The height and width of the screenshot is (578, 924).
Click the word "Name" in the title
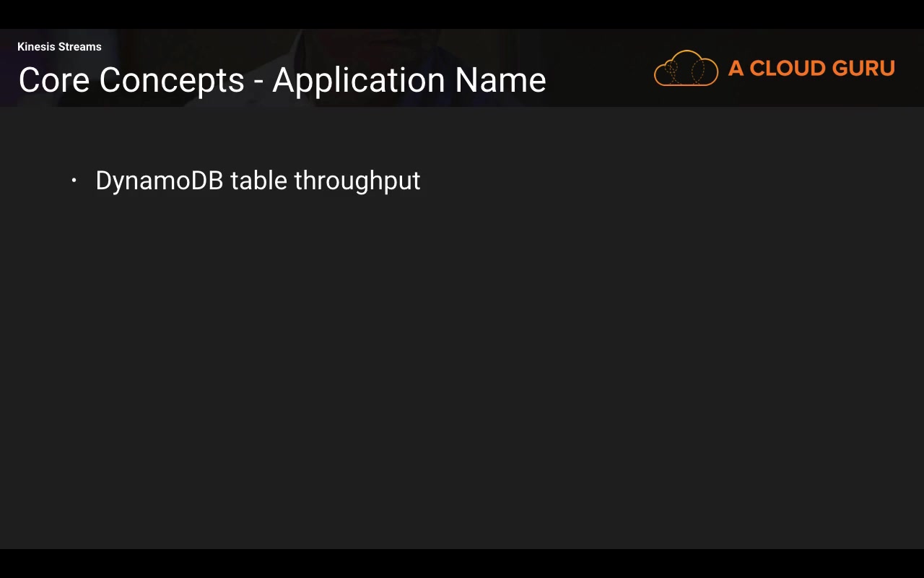(x=500, y=79)
